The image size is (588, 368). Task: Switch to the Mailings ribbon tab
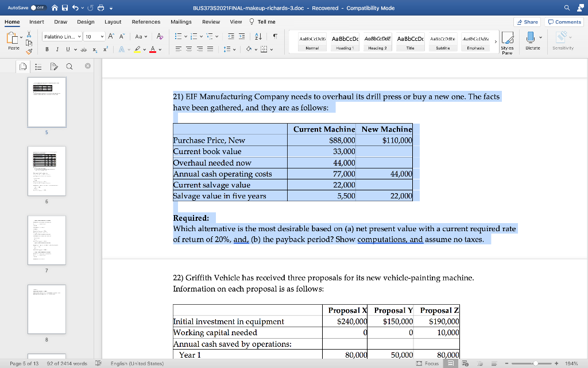(x=182, y=22)
